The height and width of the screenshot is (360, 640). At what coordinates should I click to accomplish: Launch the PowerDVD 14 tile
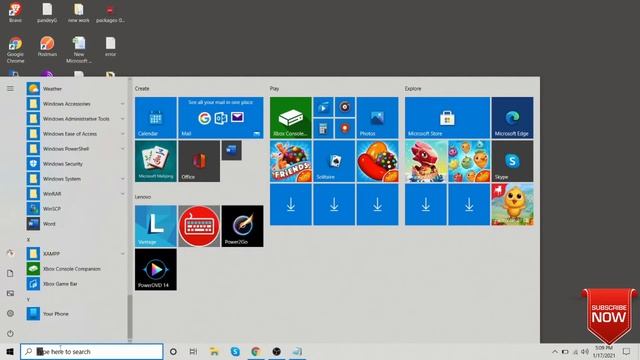click(156, 269)
